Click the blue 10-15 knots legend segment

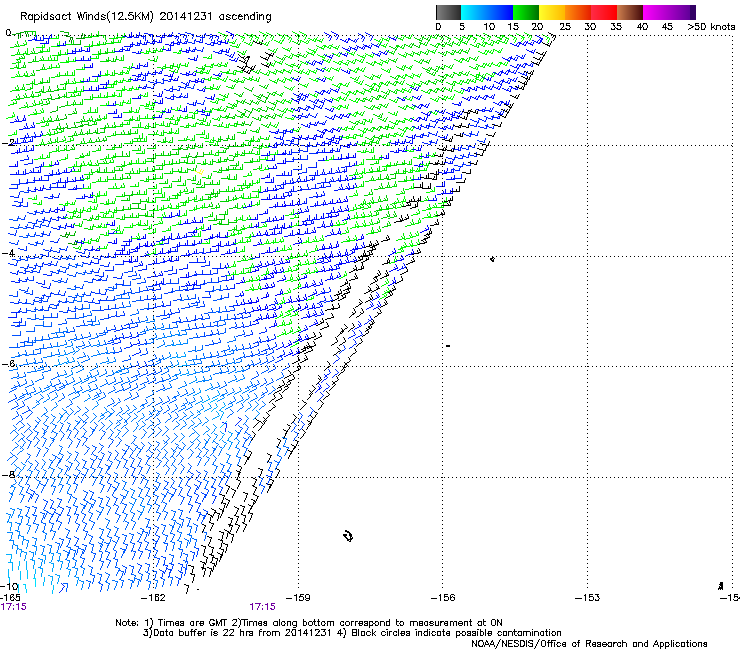[500, 12]
